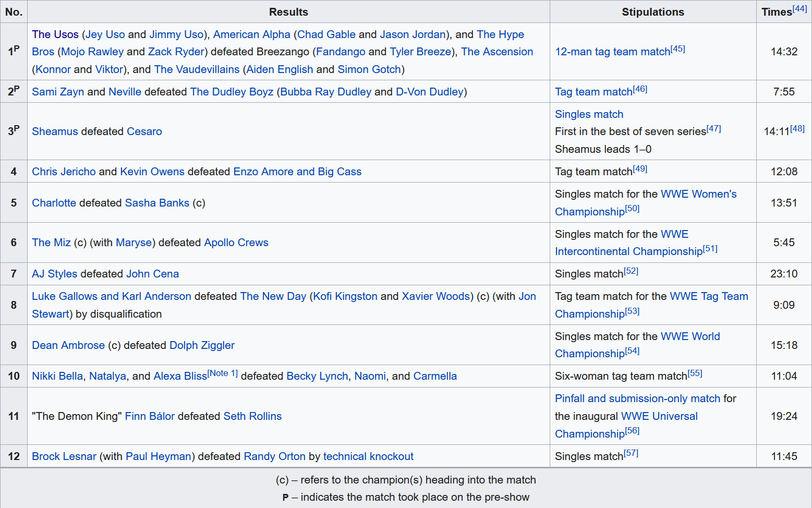This screenshot has height=508, width=812.
Task: Click the Charlotte link in match 5
Action: tap(54, 203)
